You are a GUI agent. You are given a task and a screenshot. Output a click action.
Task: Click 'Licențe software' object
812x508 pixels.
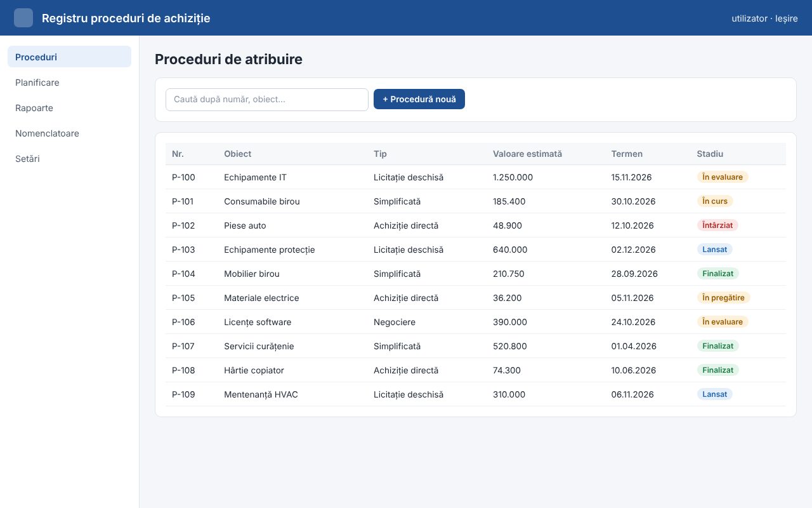258,322
